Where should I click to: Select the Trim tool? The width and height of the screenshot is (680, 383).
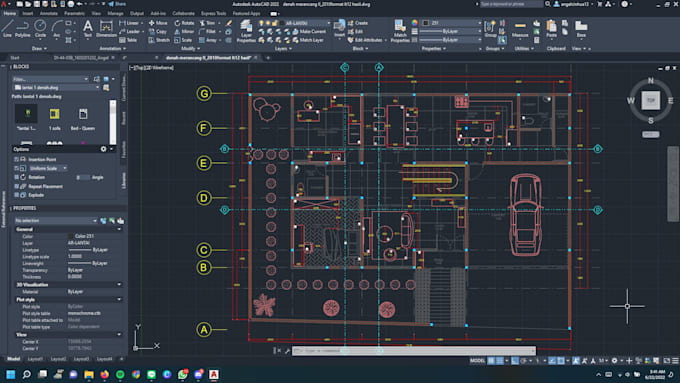click(x=208, y=23)
